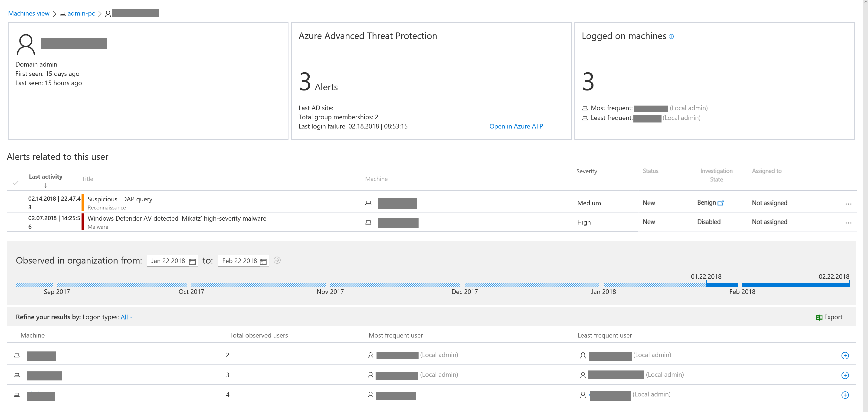Screen dimensions: 868x412
Task: Click the Excel Export icon
Action: coord(819,317)
